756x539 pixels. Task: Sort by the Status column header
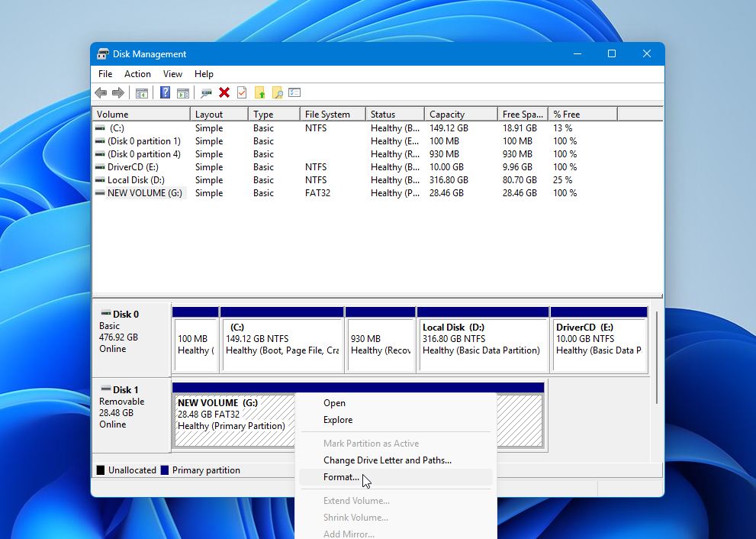click(395, 115)
